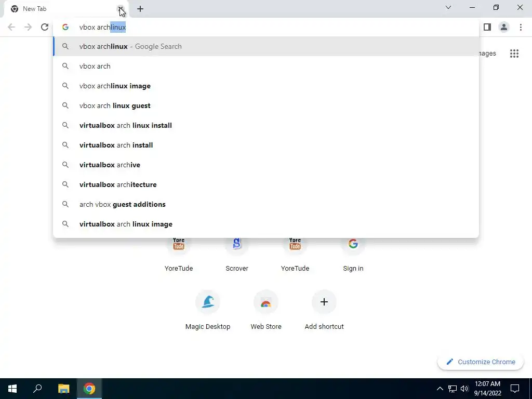Click the Customize Chrome button
Image resolution: width=532 pixels, height=399 pixels.
coord(481,362)
